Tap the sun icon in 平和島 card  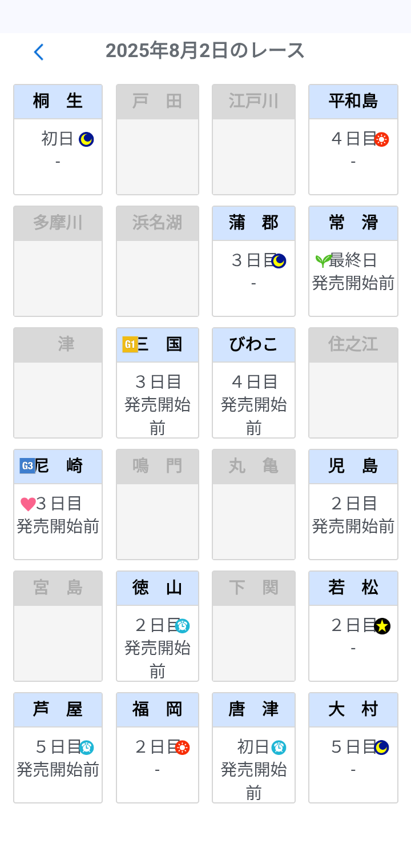click(x=382, y=139)
